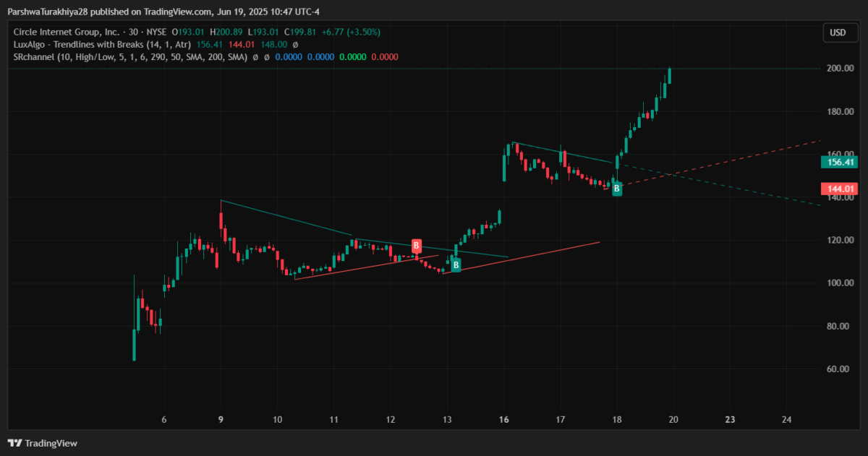Click date label 12 on time axis
The width and height of the screenshot is (868, 456).
(x=391, y=420)
